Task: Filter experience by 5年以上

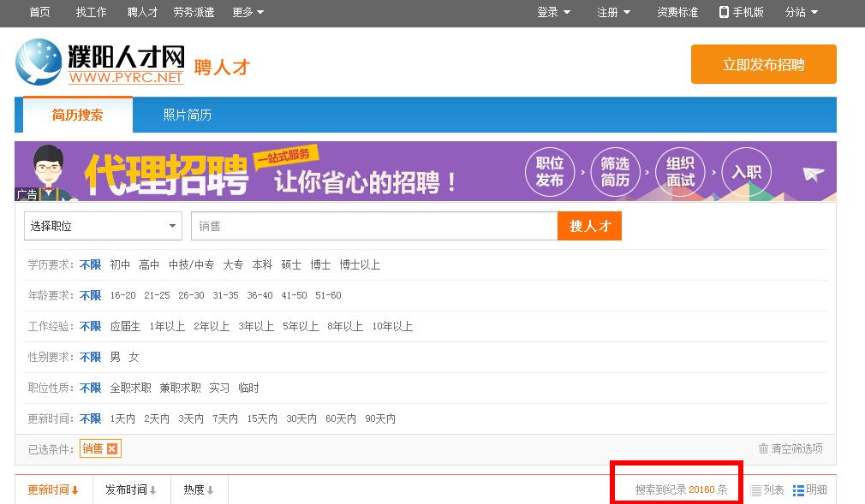Action: pyautogui.click(x=301, y=326)
